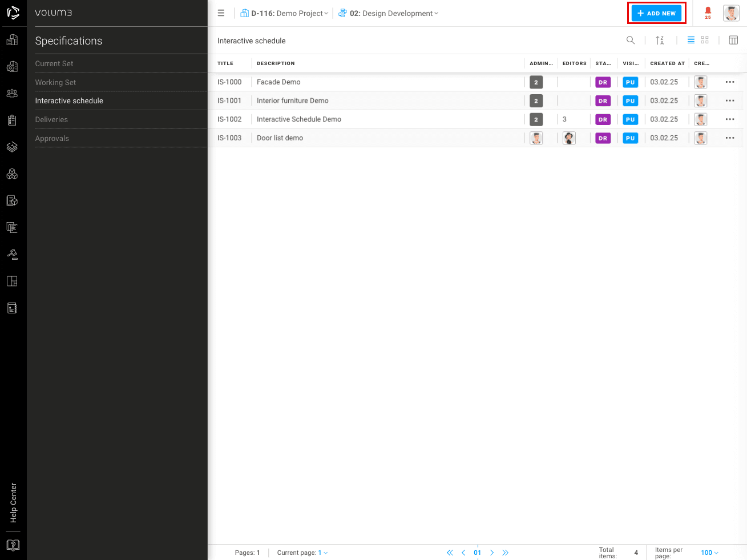Switch to list view
This screenshot has height=560, width=747.
pyautogui.click(x=691, y=40)
